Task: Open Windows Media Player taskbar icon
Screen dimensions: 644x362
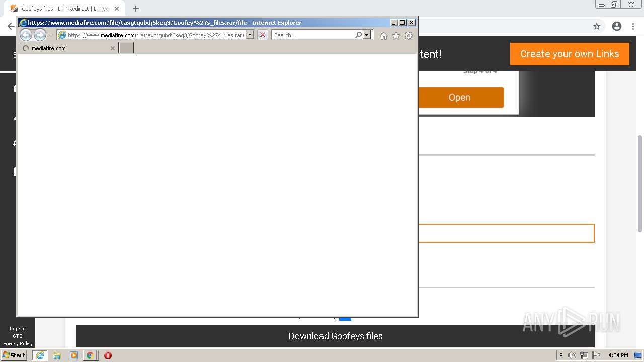Action: click(x=74, y=355)
